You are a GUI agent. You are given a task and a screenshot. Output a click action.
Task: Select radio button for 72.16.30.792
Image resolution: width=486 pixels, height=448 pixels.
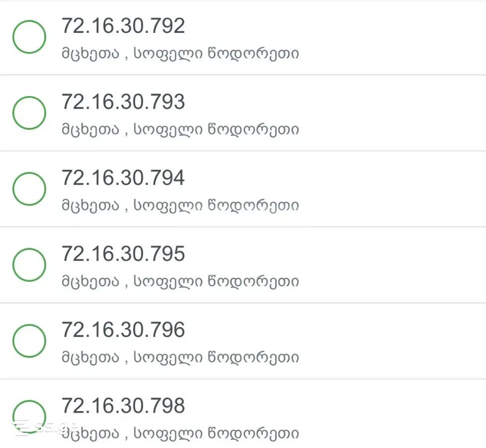[x=29, y=37]
